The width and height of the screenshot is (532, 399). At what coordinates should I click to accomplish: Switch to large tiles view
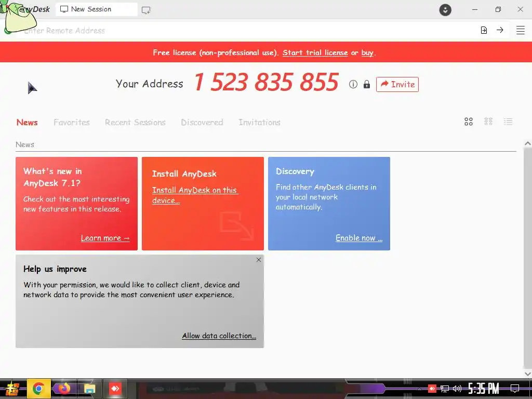[469, 122]
